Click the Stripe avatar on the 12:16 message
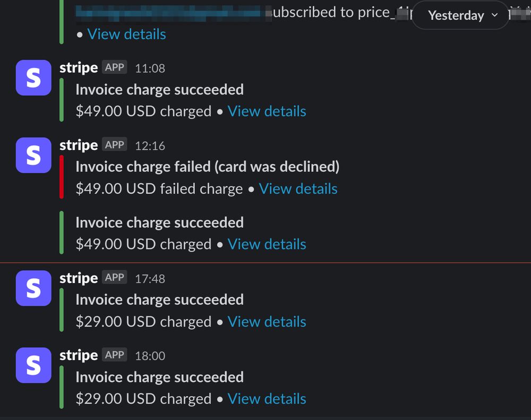531x420 pixels. coord(33,155)
